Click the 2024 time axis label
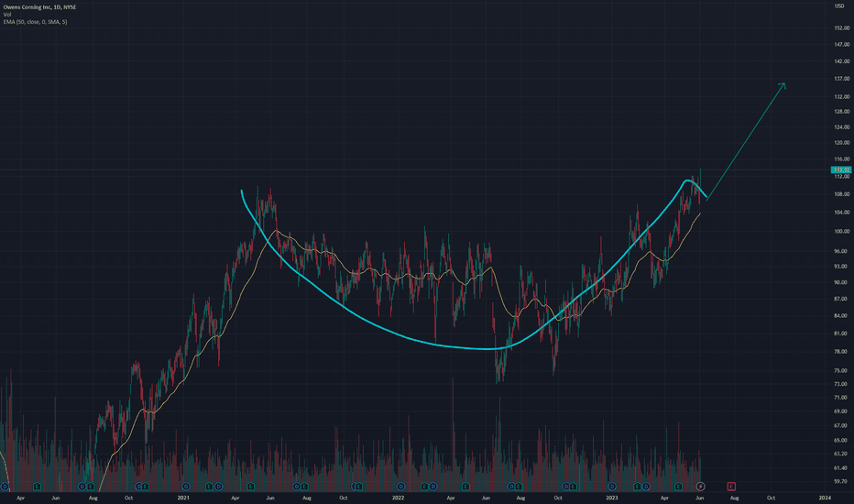The width and height of the screenshot is (854, 504). tap(825, 498)
